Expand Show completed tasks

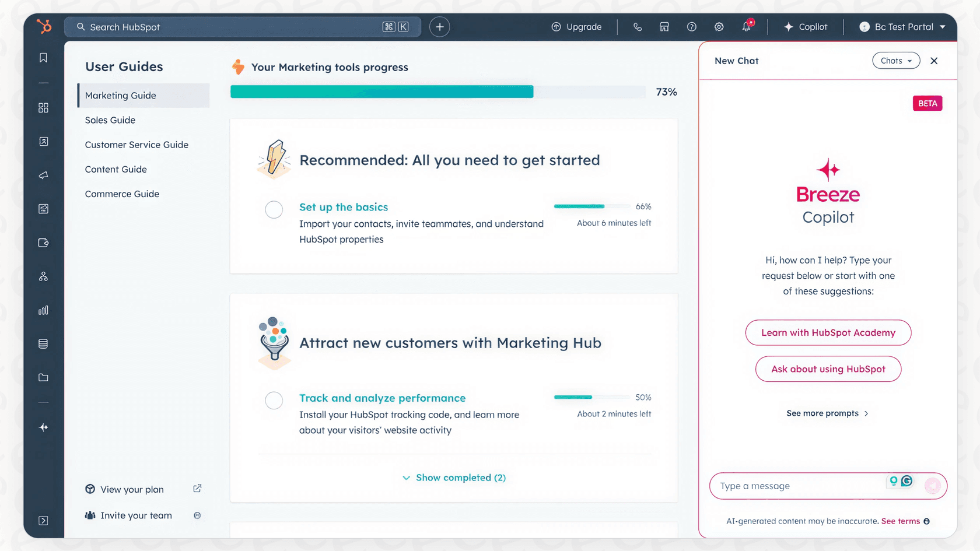[x=453, y=478]
